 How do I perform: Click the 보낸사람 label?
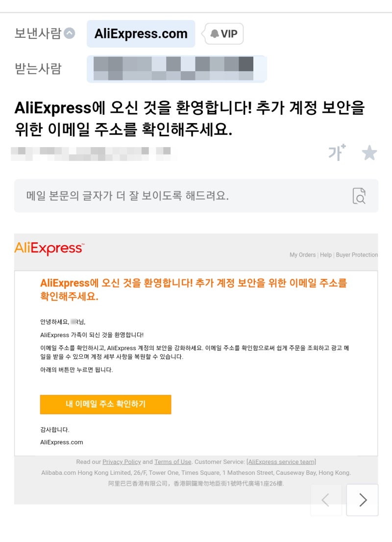click(x=38, y=33)
